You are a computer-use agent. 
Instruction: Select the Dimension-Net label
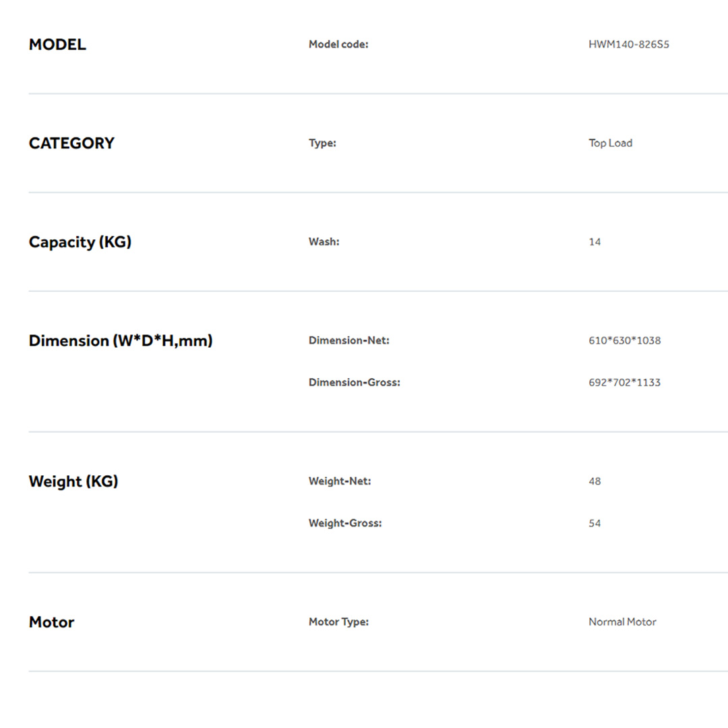pyautogui.click(x=348, y=340)
